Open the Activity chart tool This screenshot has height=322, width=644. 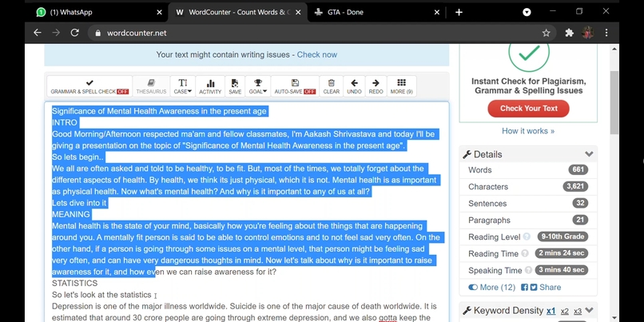[x=210, y=86]
